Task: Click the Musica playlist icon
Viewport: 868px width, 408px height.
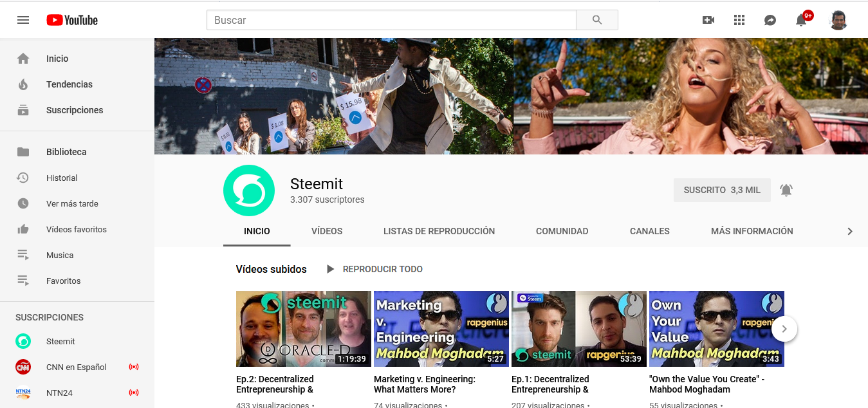Action: pyautogui.click(x=23, y=255)
